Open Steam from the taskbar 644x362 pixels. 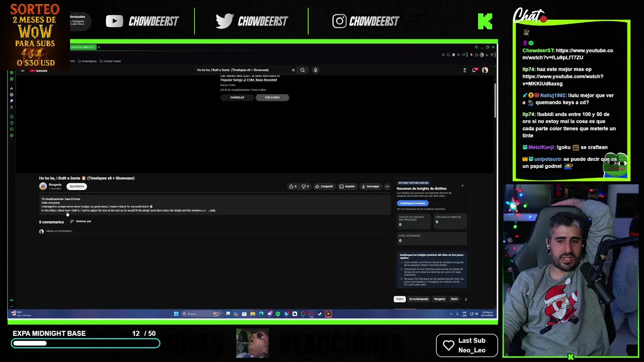point(319,314)
